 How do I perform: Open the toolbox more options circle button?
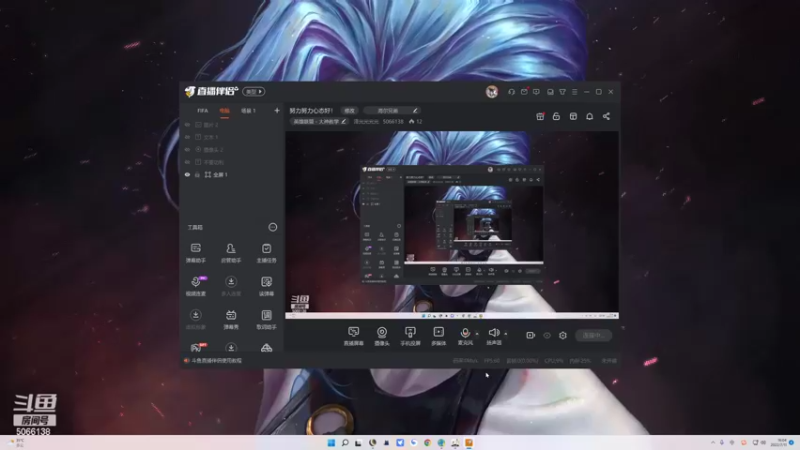click(273, 227)
